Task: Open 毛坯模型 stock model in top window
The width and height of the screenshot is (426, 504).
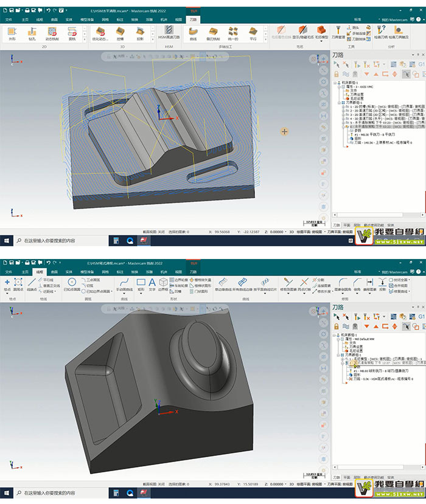Action: click(321, 32)
